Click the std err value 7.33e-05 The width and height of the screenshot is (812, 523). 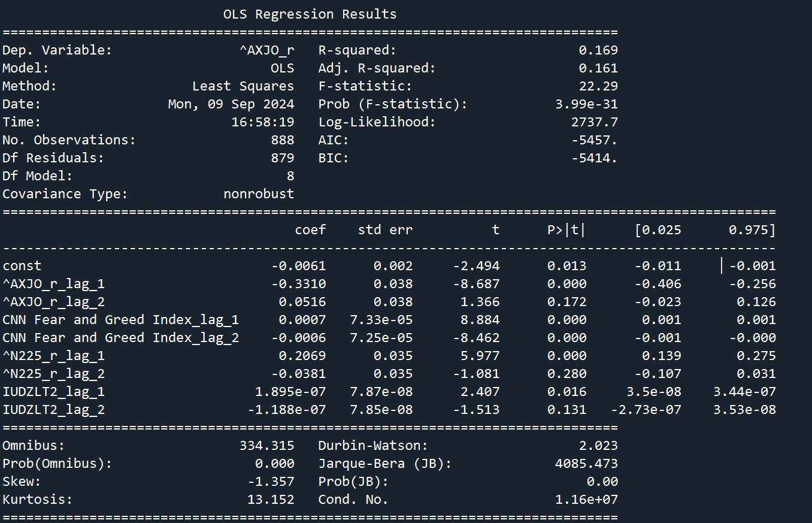point(381,320)
